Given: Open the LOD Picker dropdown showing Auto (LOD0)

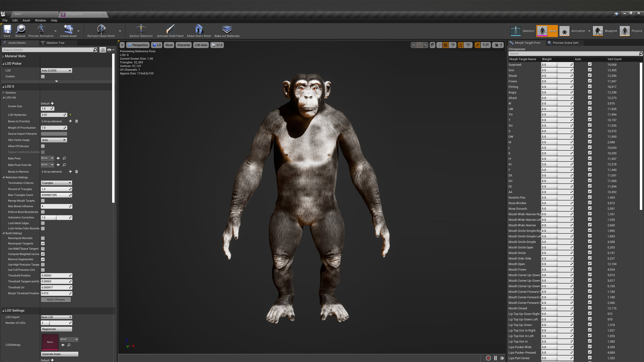Looking at the screenshot, I should point(56,70).
